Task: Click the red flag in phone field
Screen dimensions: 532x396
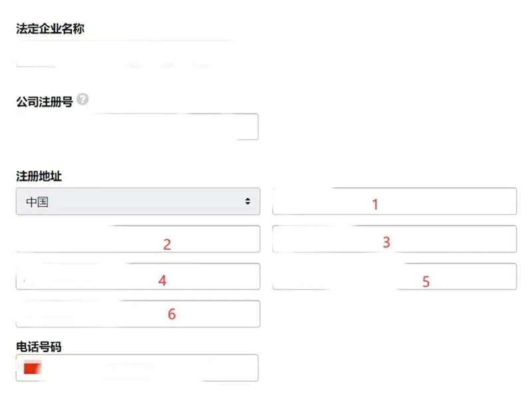Action: pyautogui.click(x=33, y=367)
